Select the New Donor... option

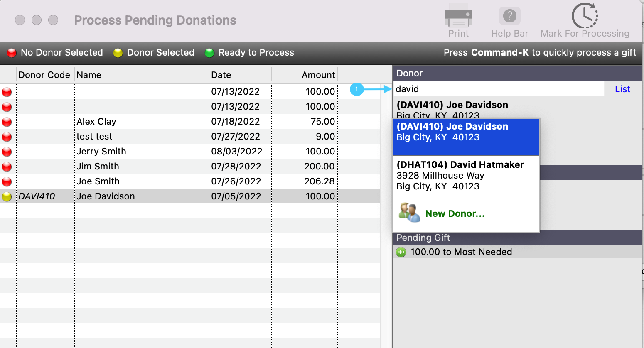click(455, 213)
